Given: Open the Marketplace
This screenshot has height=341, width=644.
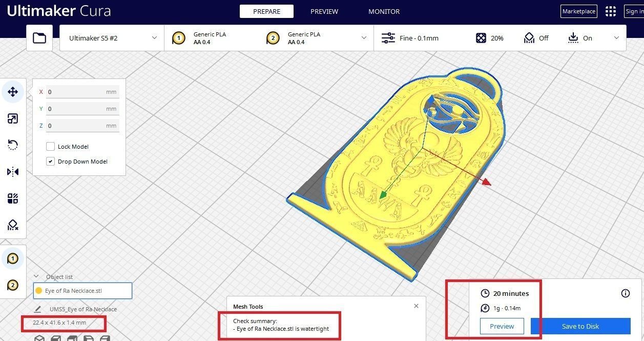Looking at the screenshot, I should (579, 11).
